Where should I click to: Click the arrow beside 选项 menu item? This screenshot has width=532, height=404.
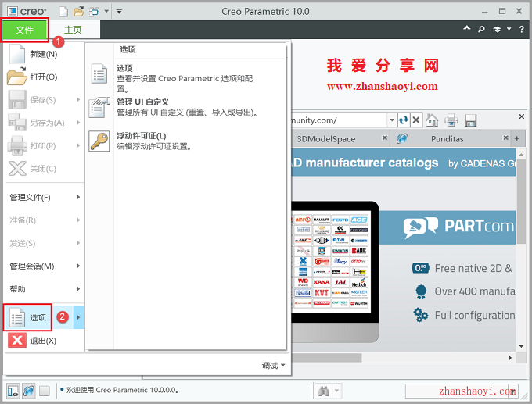point(78,317)
